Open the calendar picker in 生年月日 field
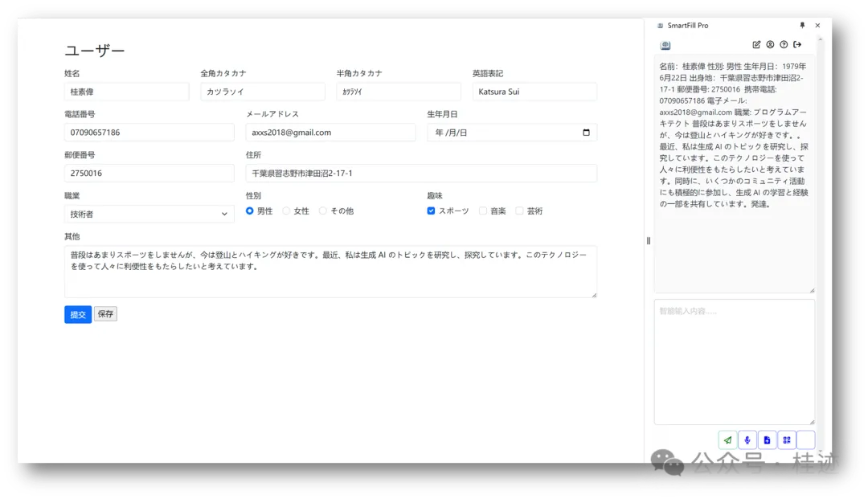The height and width of the screenshot is (499, 868). [x=586, y=133]
